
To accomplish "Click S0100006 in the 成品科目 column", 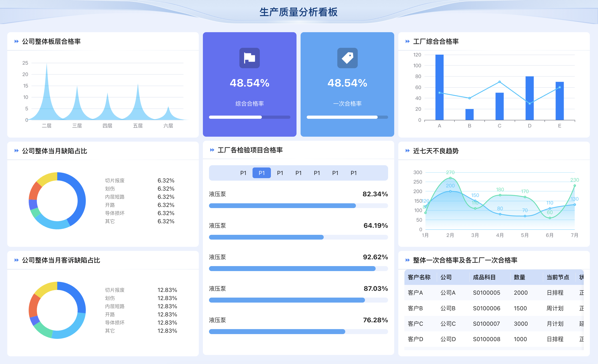I will (486, 308).
